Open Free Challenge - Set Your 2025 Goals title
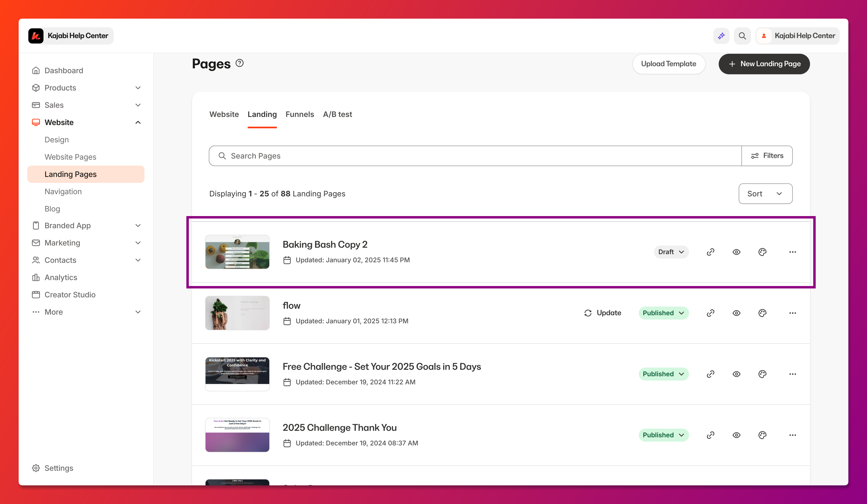Image resolution: width=867 pixels, height=504 pixels. (382, 367)
